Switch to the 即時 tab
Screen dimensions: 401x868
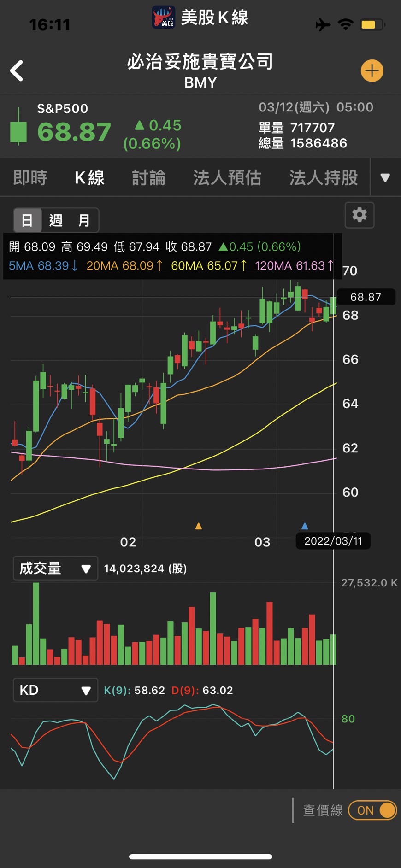(x=30, y=178)
